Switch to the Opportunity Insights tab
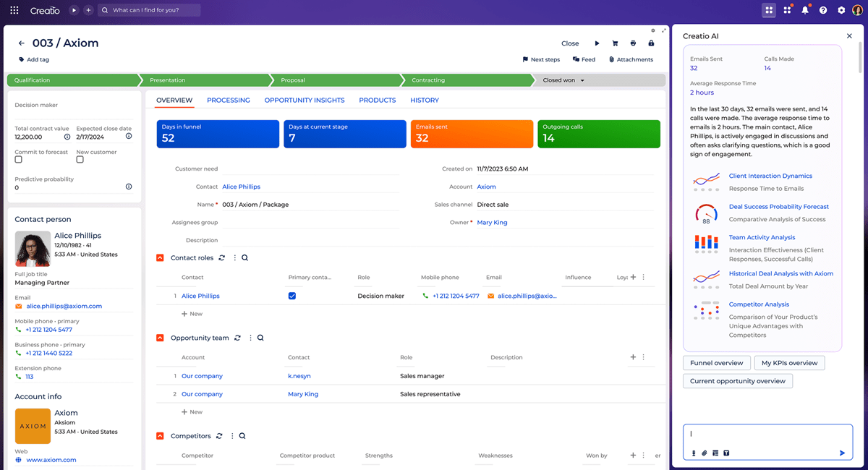The image size is (868, 470). pos(304,101)
